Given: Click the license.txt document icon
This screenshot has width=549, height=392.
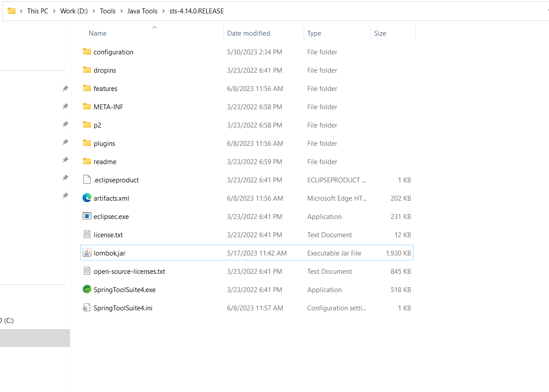Looking at the screenshot, I should coord(87,235).
